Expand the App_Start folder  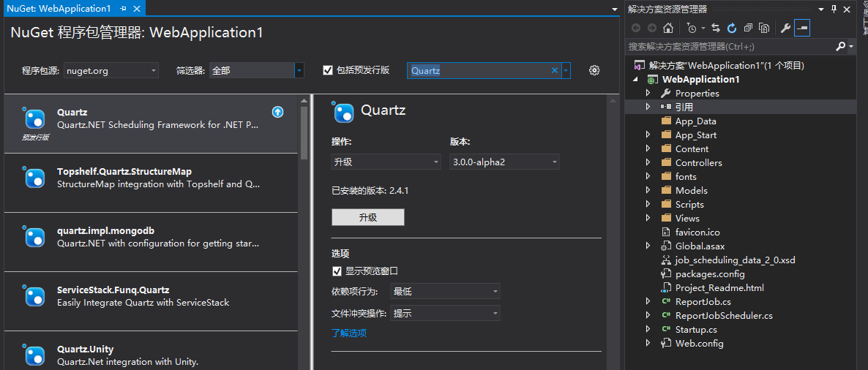click(648, 135)
